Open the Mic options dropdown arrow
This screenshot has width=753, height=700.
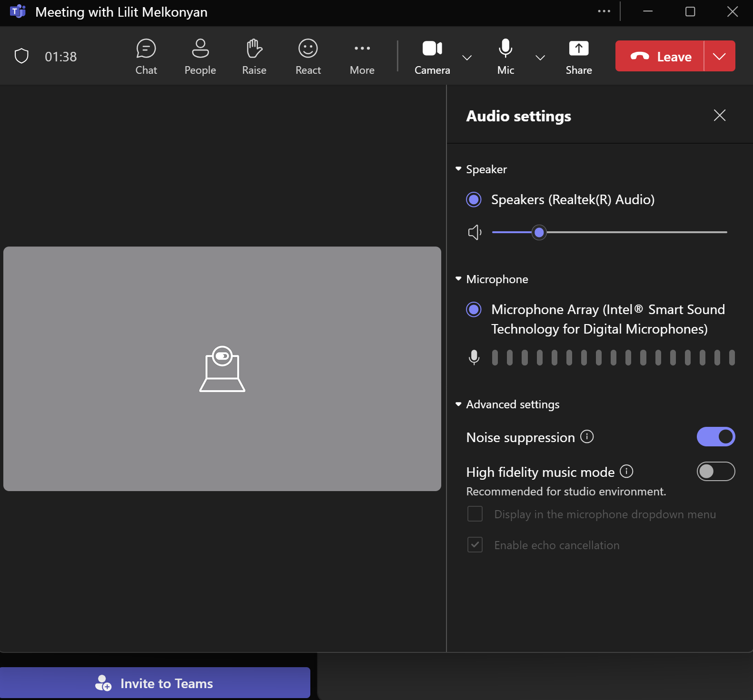[540, 58]
